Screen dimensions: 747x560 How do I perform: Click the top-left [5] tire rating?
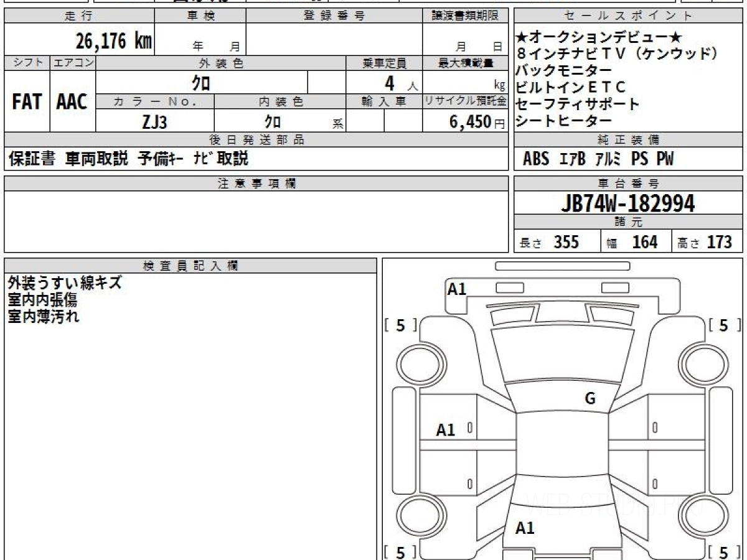401,325
